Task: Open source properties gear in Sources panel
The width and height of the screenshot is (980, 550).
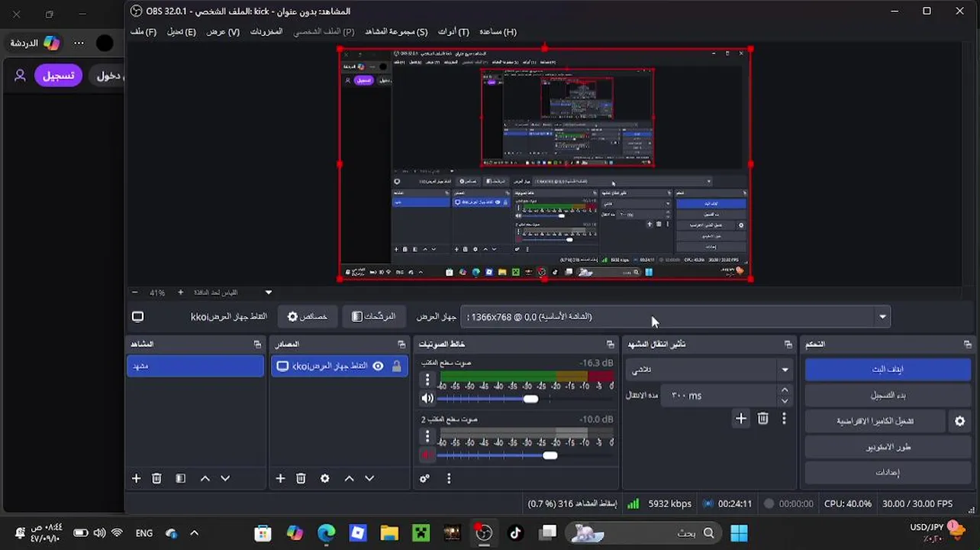Action: (325, 478)
